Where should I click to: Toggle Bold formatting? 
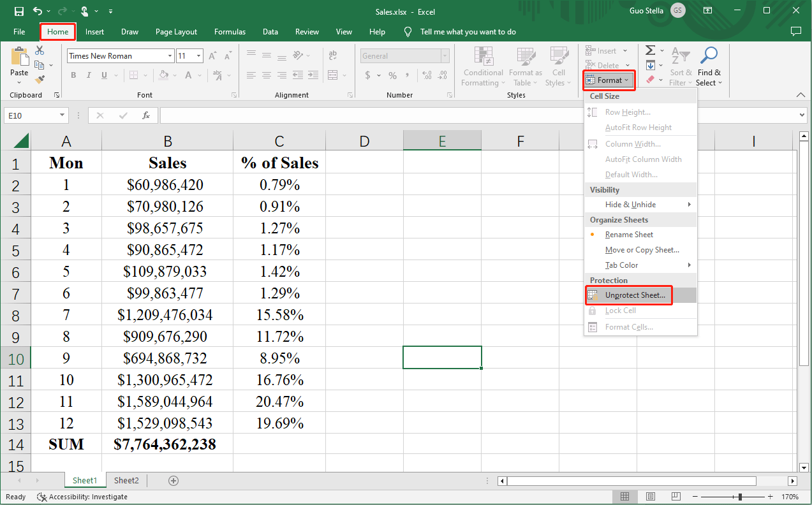(73, 75)
